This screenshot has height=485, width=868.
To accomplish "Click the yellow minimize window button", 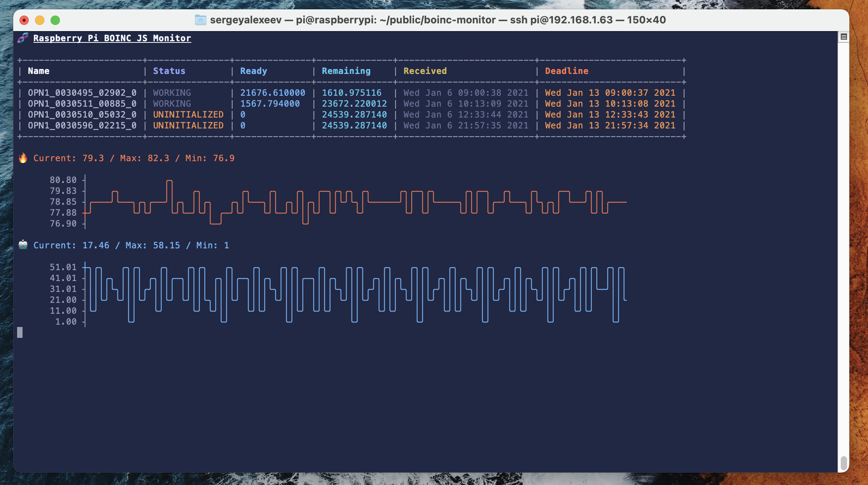I will coord(40,20).
